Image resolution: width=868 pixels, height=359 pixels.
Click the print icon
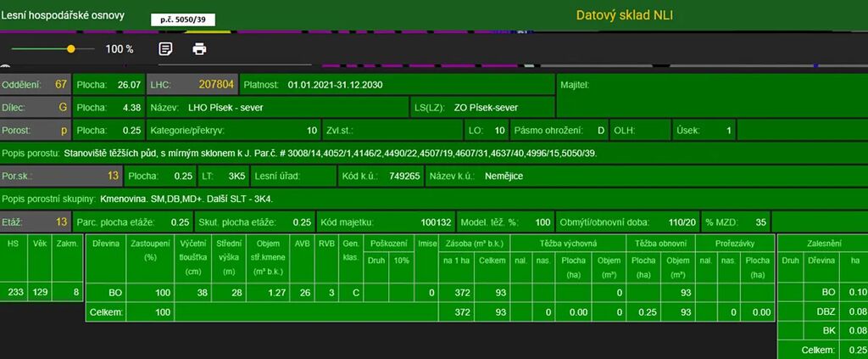pyautogui.click(x=199, y=48)
